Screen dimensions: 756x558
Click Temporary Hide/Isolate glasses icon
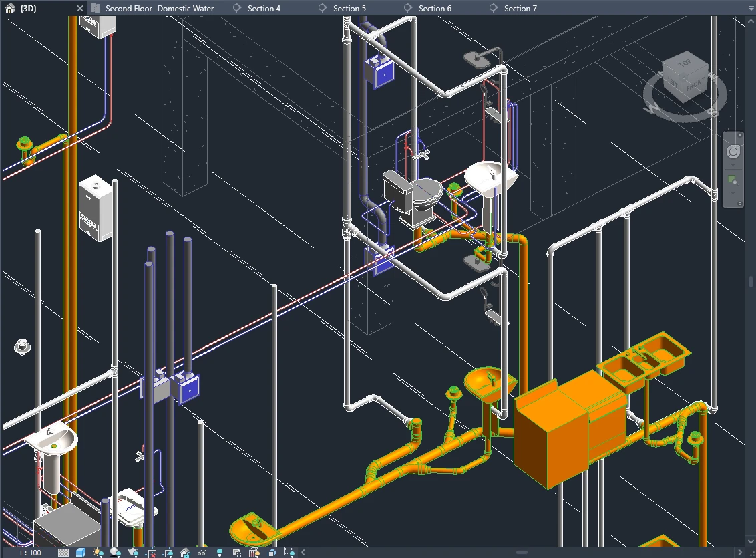202,553
